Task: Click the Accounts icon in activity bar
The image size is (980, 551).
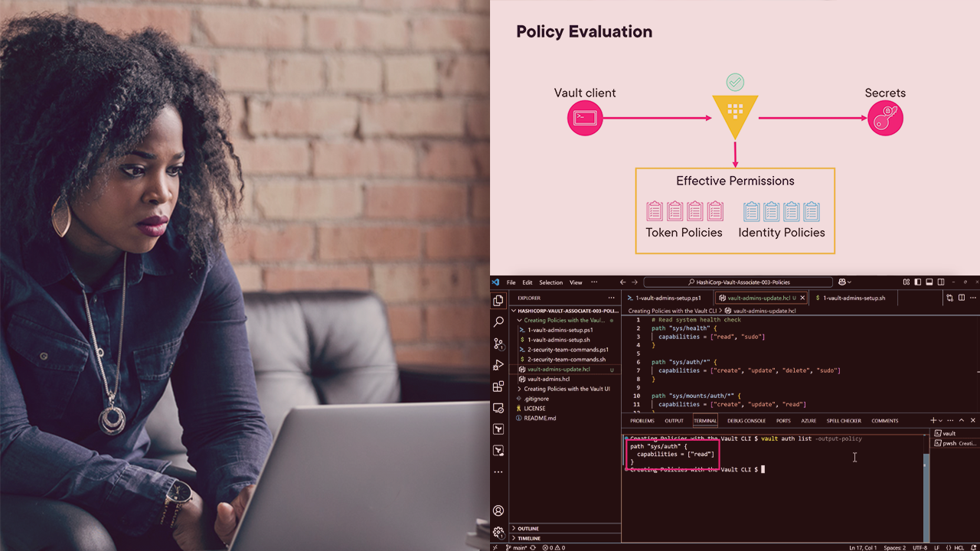Action: click(498, 510)
